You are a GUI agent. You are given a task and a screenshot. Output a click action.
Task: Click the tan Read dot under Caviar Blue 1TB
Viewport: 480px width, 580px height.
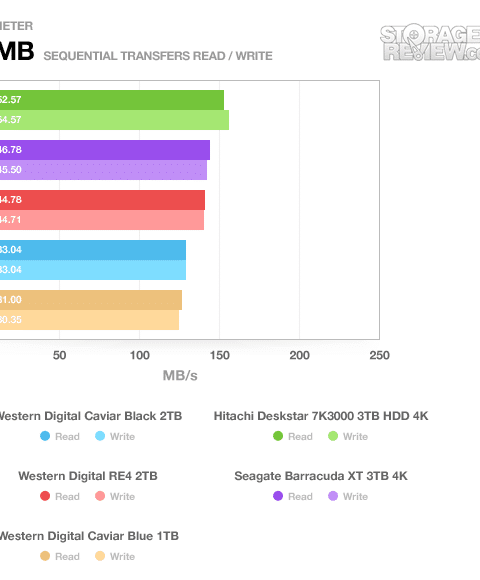pos(45,556)
